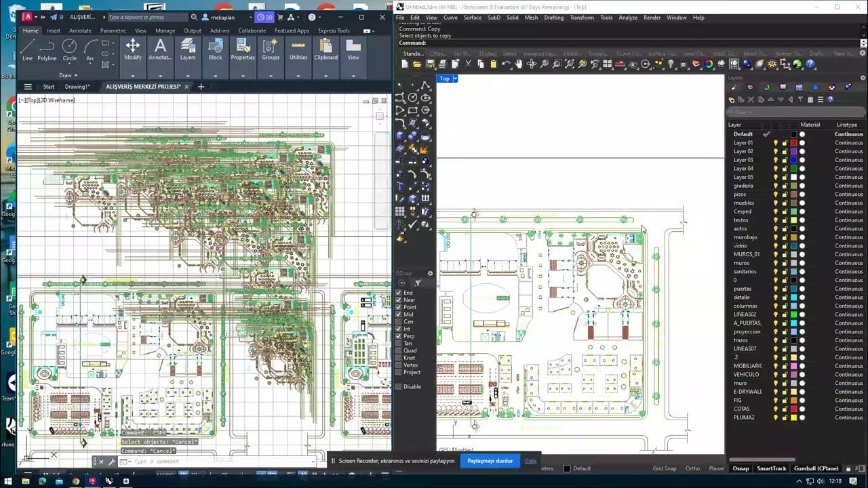Select the Arc tool in AutoCAD
The height and width of the screenshot is (488, 868).
click(90, 50)
